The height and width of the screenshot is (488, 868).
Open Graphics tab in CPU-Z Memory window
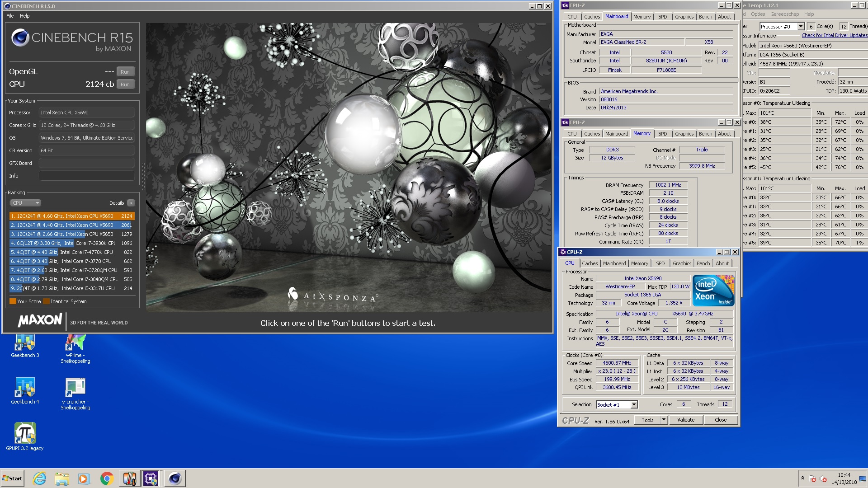point(684,134)
